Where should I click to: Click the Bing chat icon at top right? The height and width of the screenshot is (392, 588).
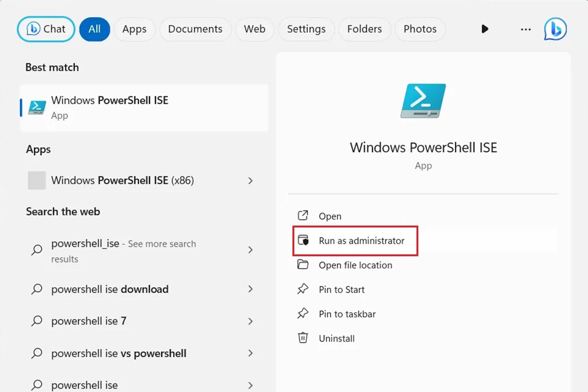[x=555, y=29]
